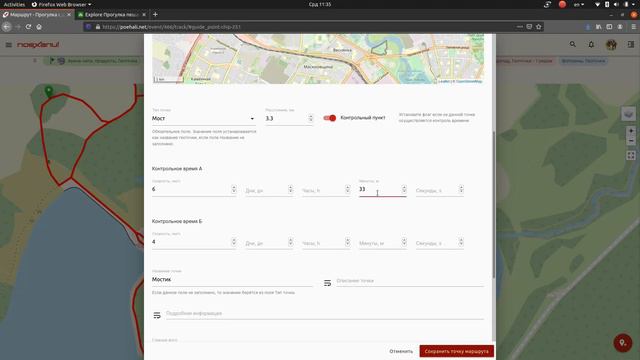
Task: Click the Описание точки field
Action: tap(410, 281)
